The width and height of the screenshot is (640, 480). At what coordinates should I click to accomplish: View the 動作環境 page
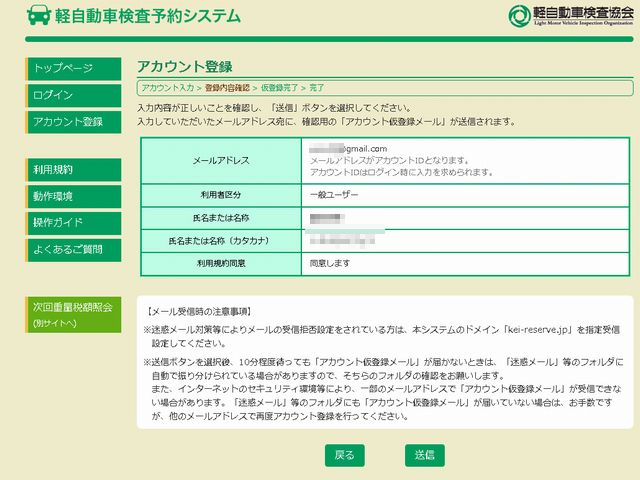[73, 196]
